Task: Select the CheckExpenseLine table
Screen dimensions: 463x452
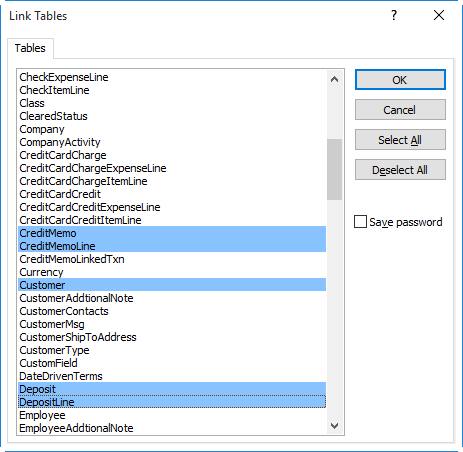Action: 172,77
